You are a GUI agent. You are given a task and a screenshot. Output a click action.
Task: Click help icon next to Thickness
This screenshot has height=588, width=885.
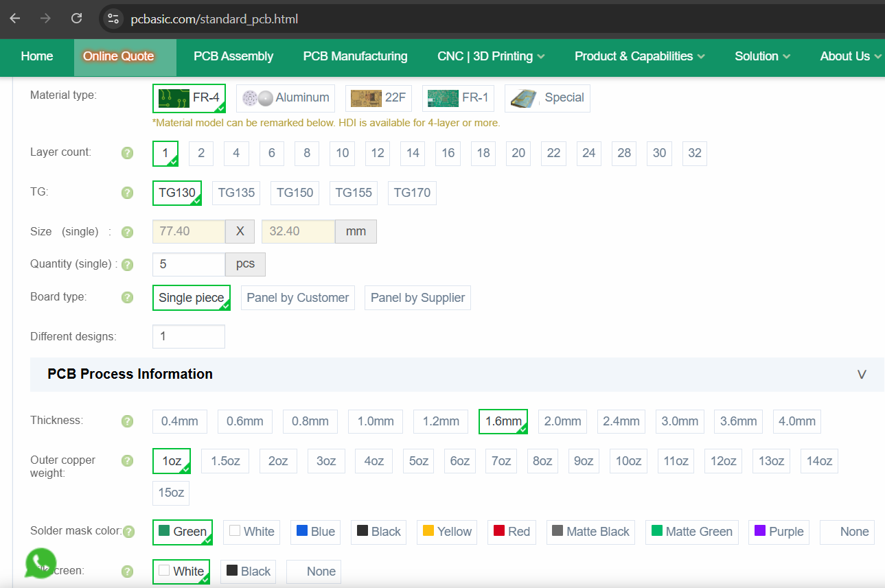click(127, 421)
